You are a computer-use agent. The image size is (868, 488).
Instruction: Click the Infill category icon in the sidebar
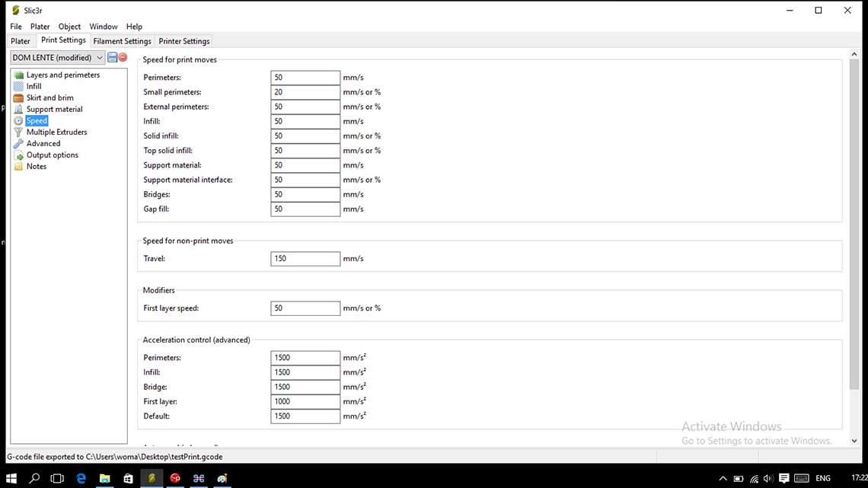click(x=19, y=86)
